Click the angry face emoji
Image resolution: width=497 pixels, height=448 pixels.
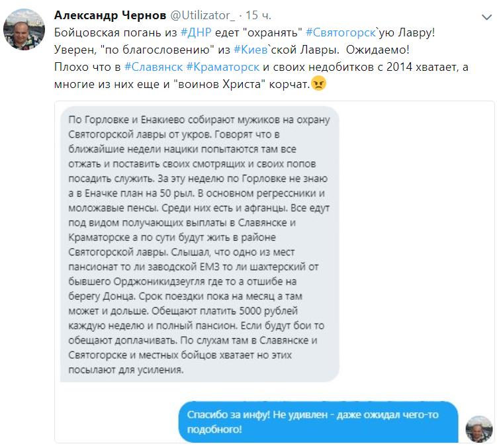(318, 83)
